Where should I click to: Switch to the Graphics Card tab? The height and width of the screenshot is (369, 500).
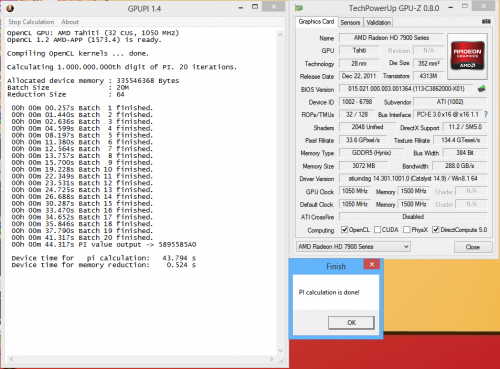316,22
